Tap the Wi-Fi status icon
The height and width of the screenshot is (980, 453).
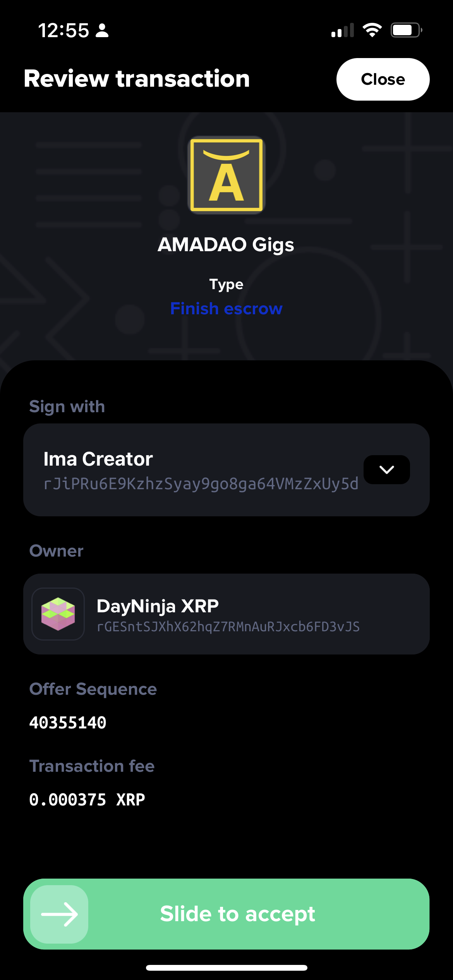pyautogui.click(x=372, y=30)
